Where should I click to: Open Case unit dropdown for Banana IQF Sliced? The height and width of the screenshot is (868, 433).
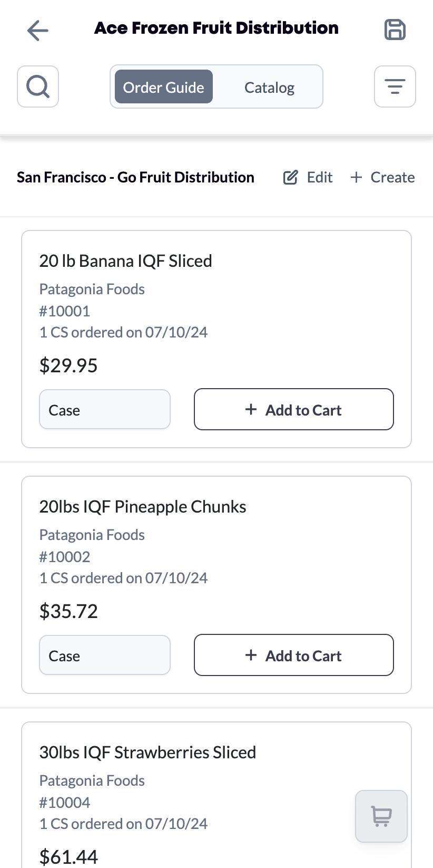click(x=105, y=409)
